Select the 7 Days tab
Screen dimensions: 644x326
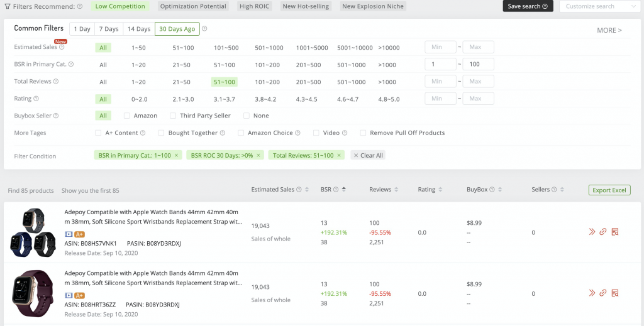coord(109,29)
